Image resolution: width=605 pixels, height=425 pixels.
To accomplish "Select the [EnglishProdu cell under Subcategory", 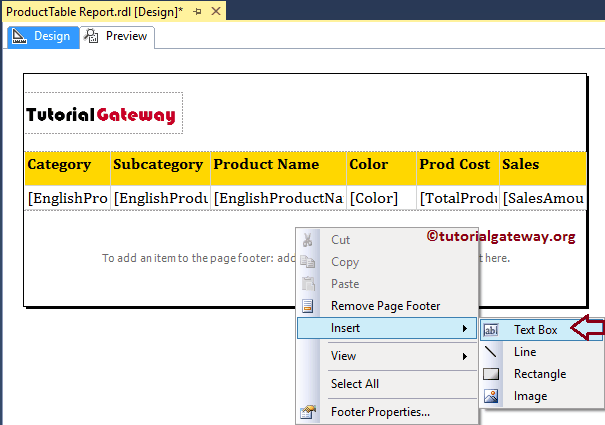I will click(161, 198).
